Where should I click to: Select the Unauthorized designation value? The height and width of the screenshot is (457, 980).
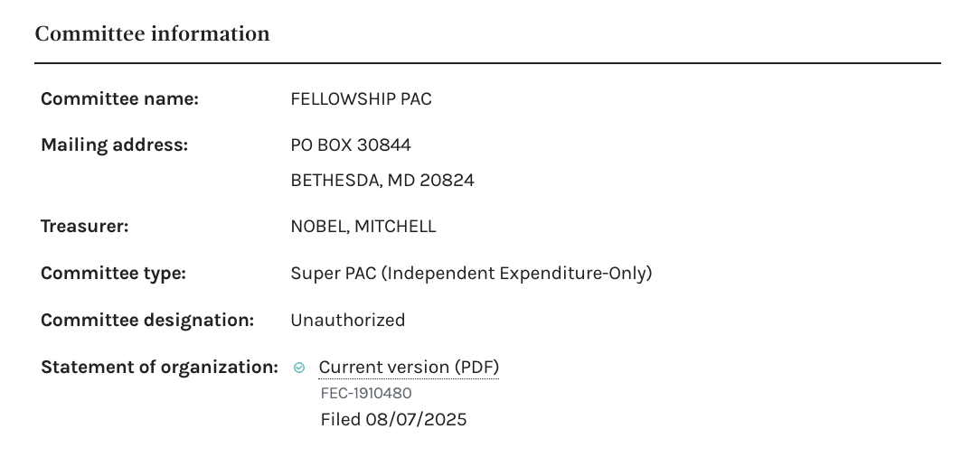click(348, 320)
